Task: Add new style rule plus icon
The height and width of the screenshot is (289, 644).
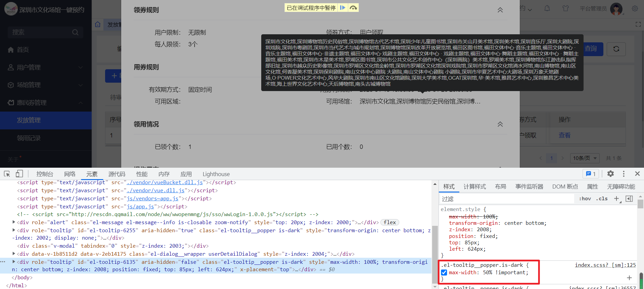Action: pos(616,199)
